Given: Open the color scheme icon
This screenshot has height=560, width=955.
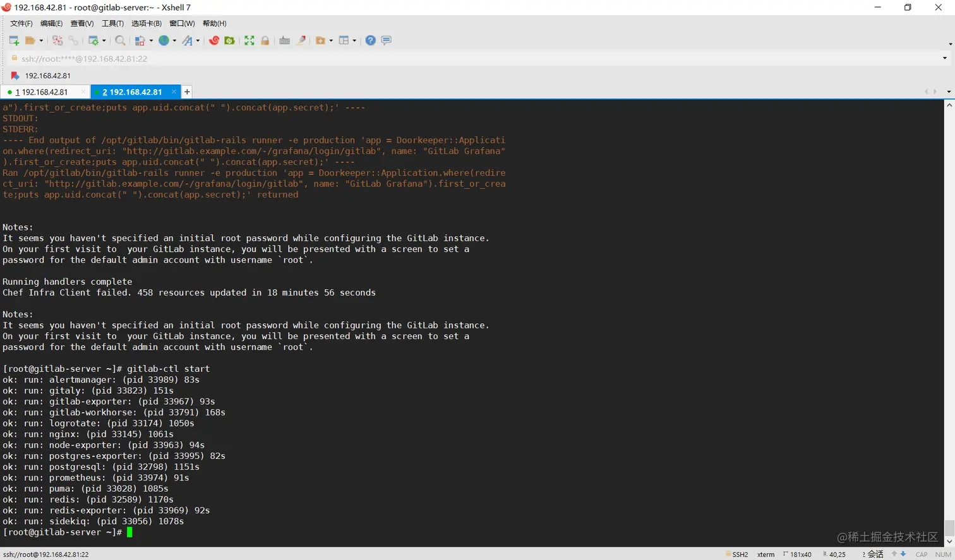Looking at the screenshot, I should coord(140,40).
